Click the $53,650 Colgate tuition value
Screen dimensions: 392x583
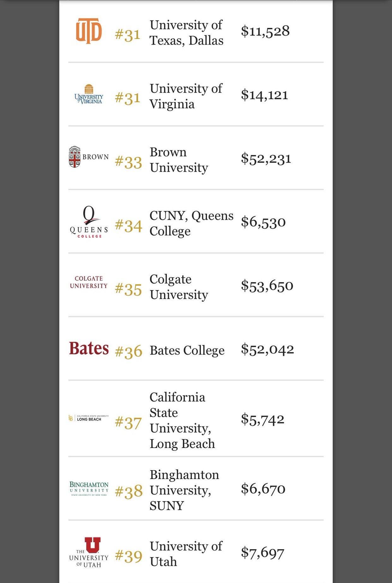267,285
